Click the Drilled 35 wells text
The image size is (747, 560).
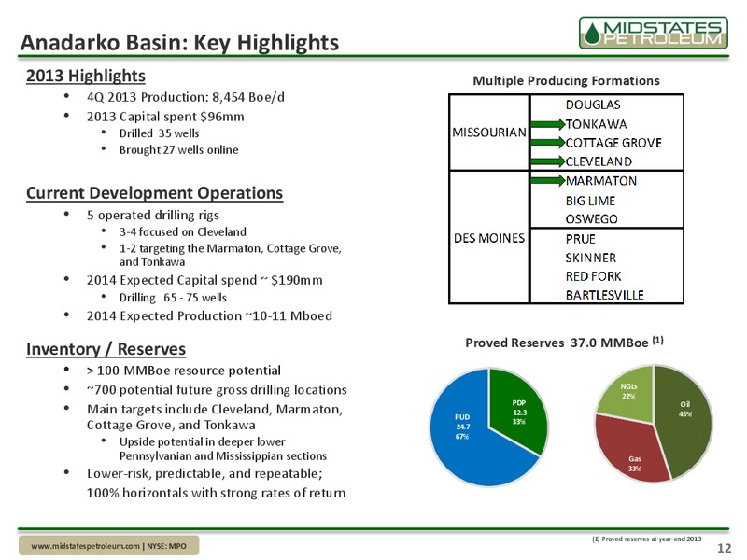[x=159, y=133]
